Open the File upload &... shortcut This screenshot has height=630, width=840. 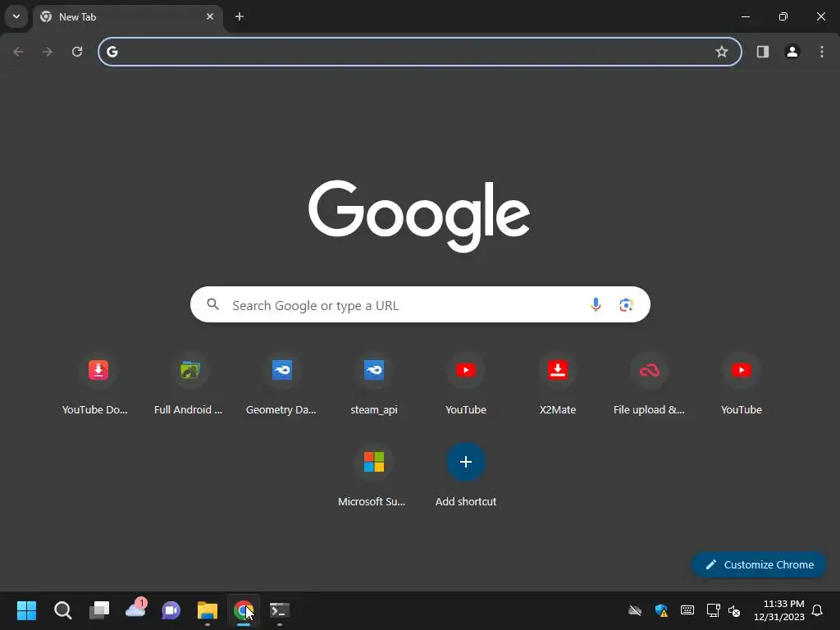click(x=650, y=385)
